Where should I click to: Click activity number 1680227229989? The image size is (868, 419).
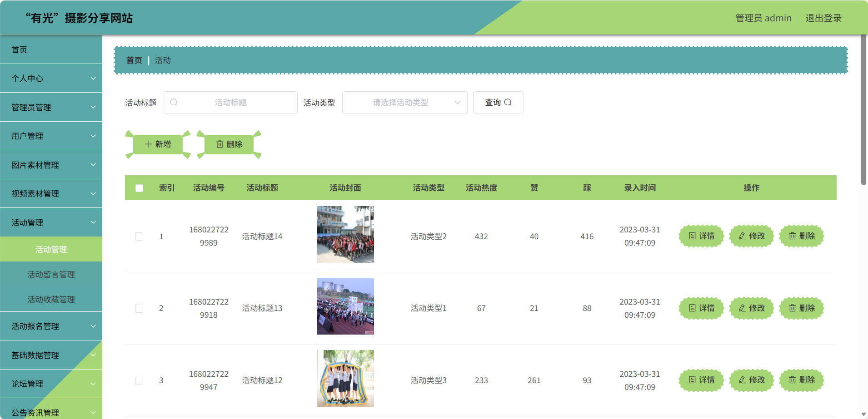pos(209,236)
